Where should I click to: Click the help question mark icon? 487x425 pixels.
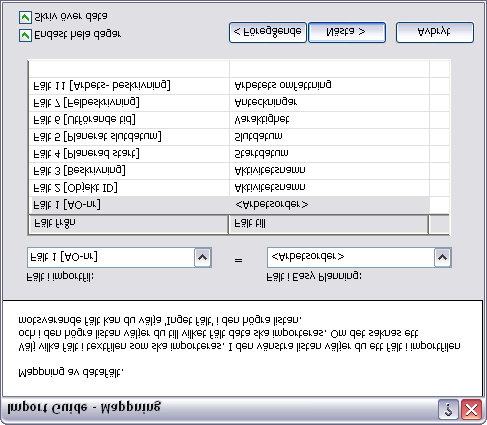click(448, 409)
